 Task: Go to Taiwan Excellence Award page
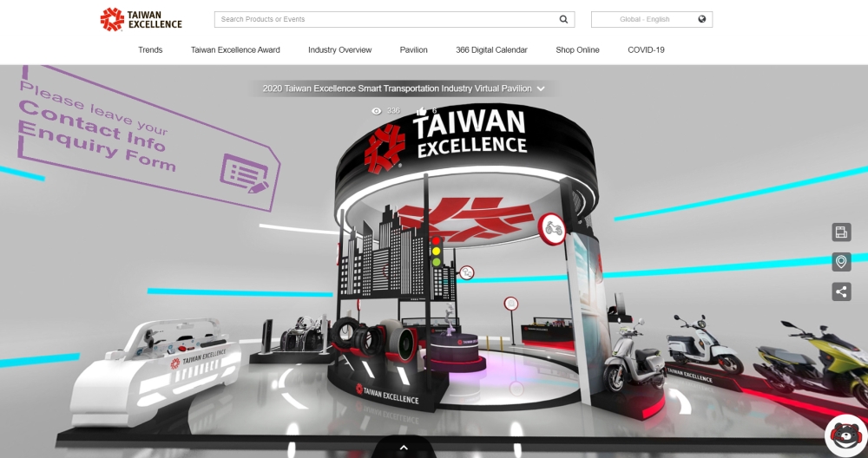point(235,50)
